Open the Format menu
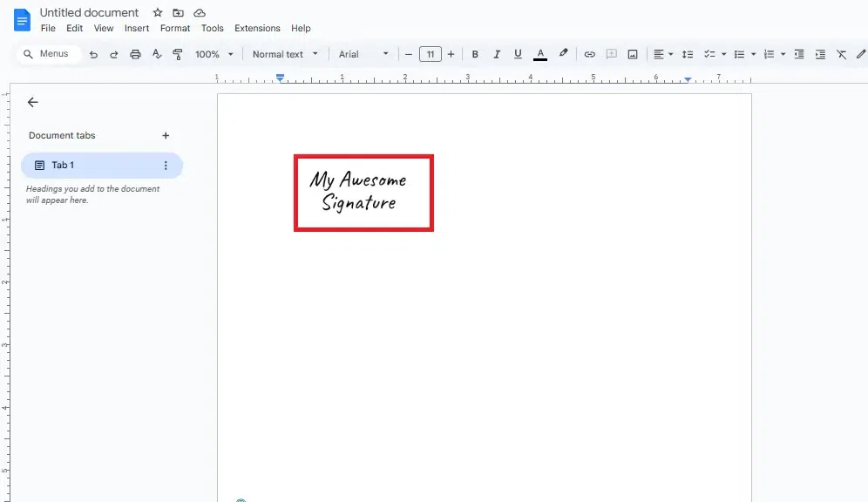868x502 pixels. tap(175, 28)
